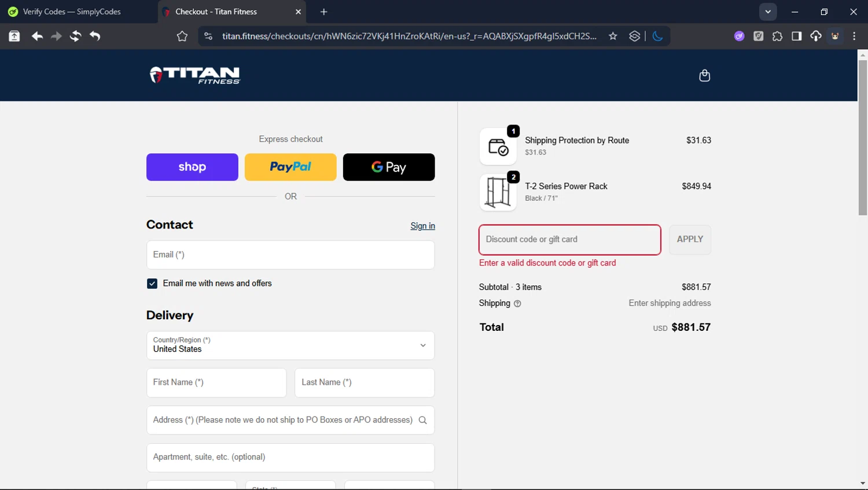Uncheck Email me with news and offers
Image resolution: width=868 pixels, height=490 pixels.
click(152, 283)
